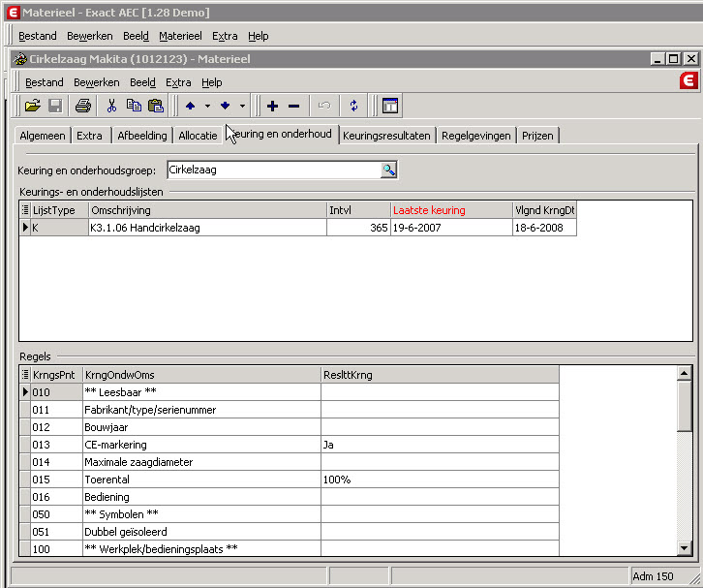Screen dimensions: 703x588
Task: Open Help in inner window menu
Action: click(212, 82)
